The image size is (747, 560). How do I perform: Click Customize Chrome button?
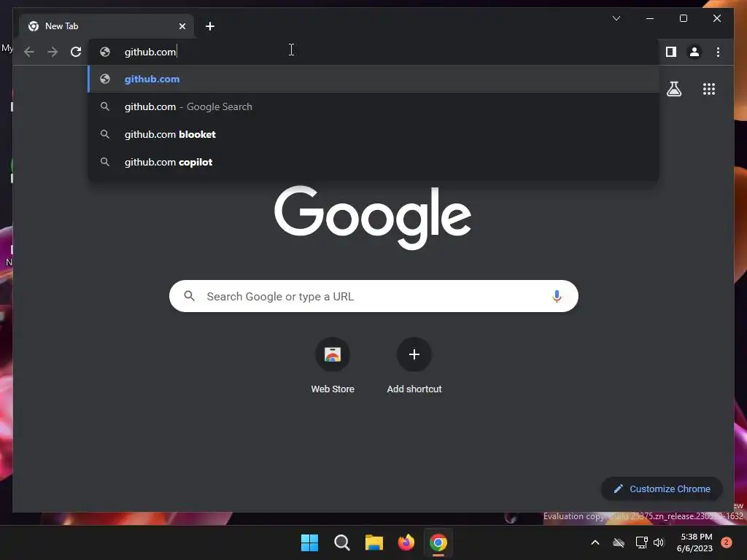pyautogui.click(x=662, y=489)
